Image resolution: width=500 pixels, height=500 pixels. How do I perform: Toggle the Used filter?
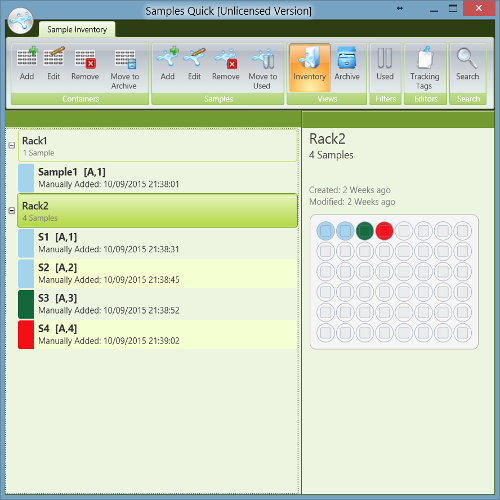click(x=385, y=64)
